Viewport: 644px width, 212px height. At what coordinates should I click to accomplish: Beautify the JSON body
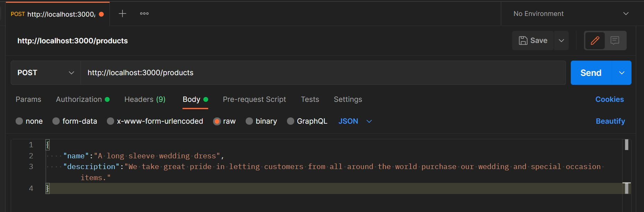tap(610, 121)
